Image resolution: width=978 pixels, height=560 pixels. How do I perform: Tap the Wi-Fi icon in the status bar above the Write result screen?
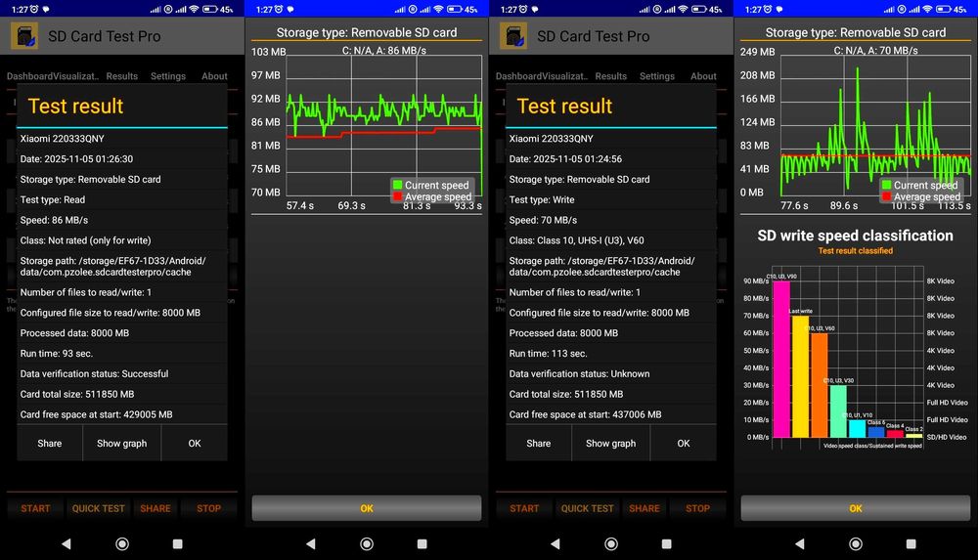pos(683,9)
